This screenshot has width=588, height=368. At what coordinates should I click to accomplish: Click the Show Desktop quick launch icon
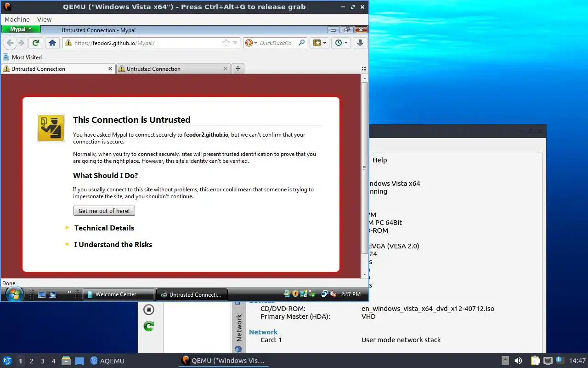click(42, 294)
